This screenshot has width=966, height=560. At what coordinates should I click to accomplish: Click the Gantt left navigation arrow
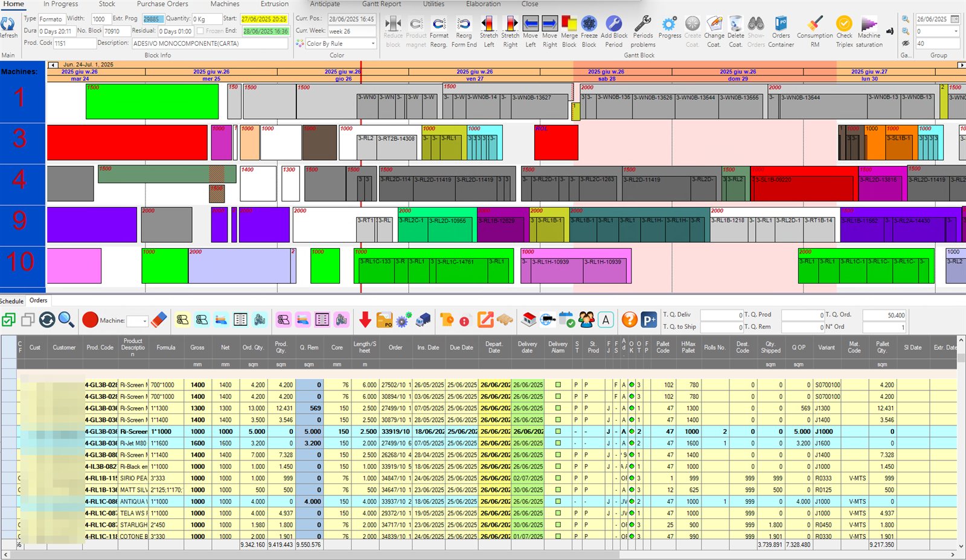[x=53, y=65]
